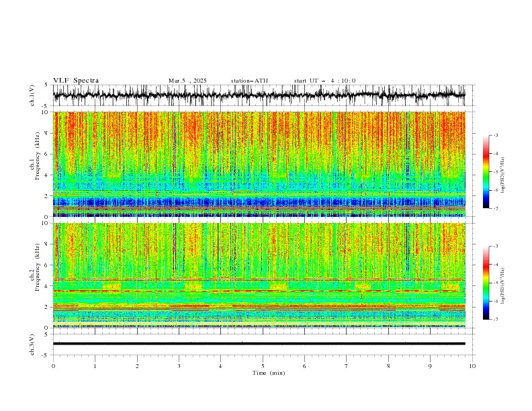Click the ch.1 spectrogram "2" kHz tick label
532x411 pixels.
click(x=46, y=196)
